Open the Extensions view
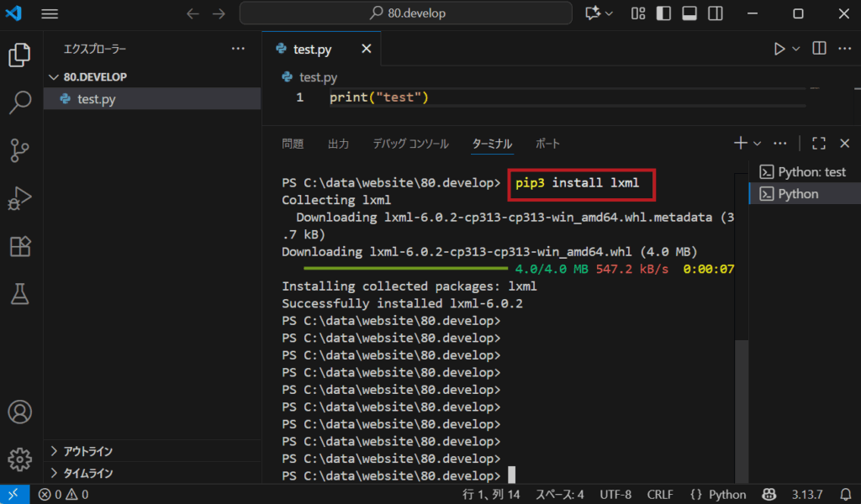Viewport: 861px width, 504px height. (19, 246)
